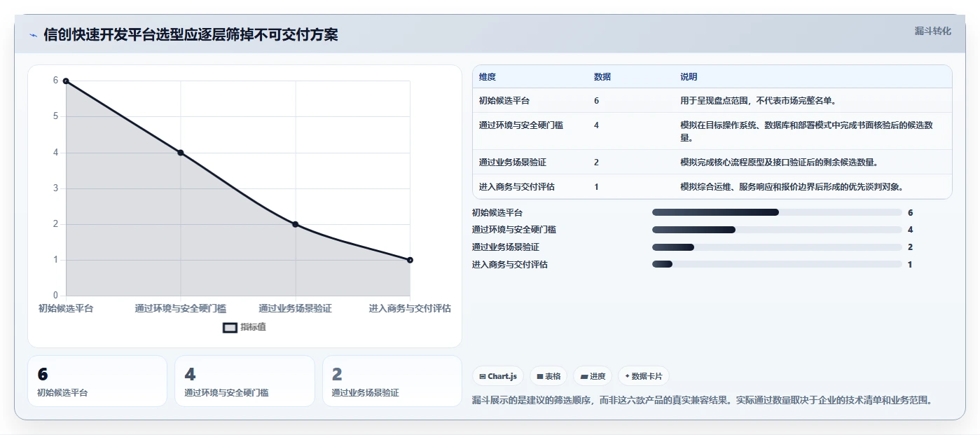
Task: Click progress list label 通过环境与安全硬门槛
Action: [x=514, y=230]
